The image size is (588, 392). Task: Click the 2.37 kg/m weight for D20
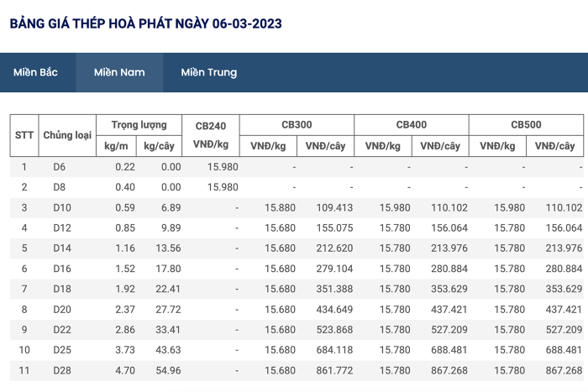click(x=125, y=310)
